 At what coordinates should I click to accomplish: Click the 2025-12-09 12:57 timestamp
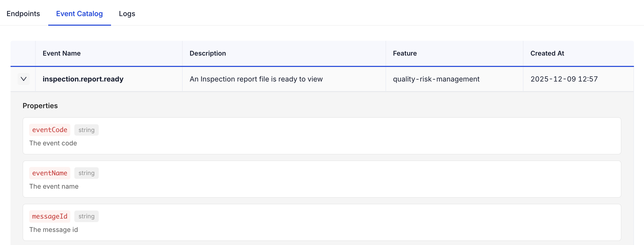click(564, 79)
